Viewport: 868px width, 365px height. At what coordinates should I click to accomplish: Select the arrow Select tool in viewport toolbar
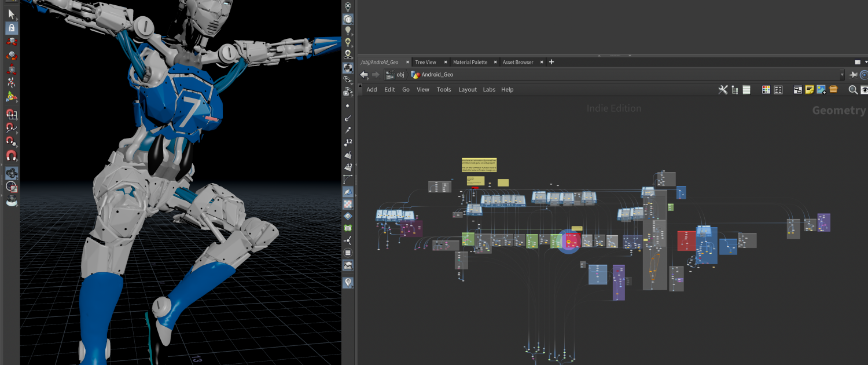[x=12, y=14]
